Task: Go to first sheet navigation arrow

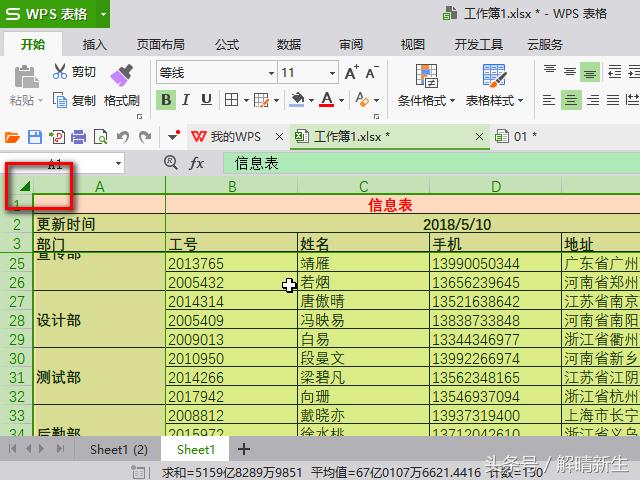Action: 12,449
